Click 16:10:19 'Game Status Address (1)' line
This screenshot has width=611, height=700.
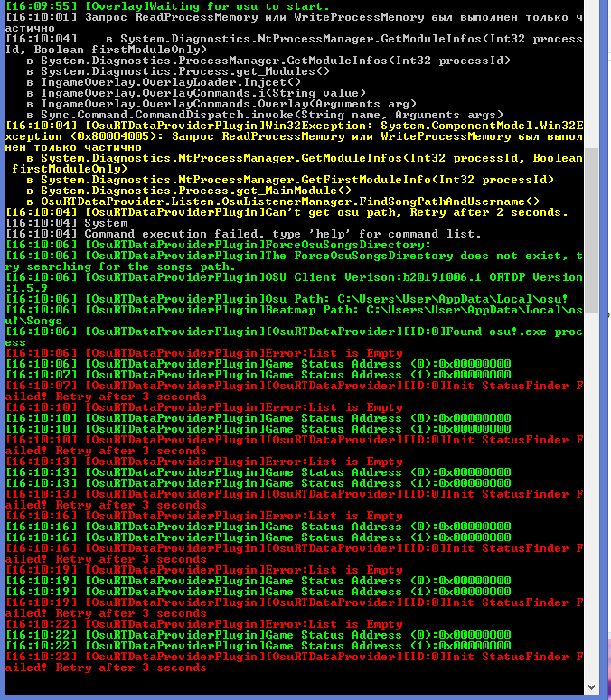click(258, 592)
